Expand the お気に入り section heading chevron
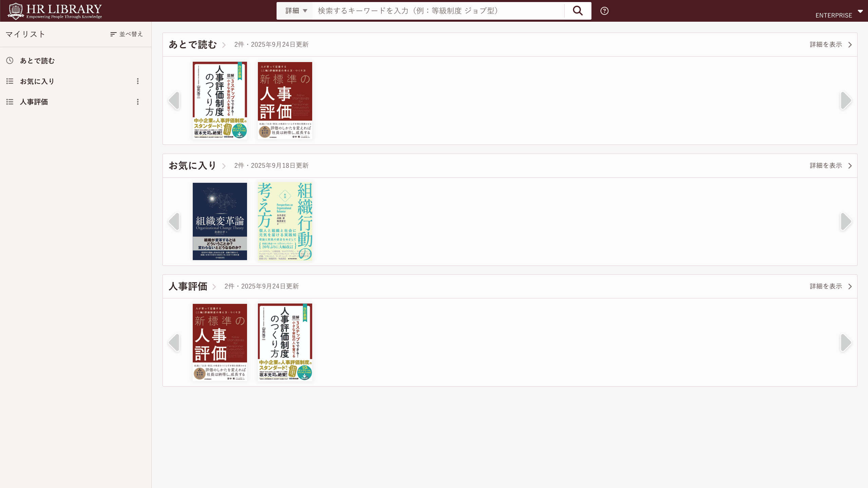Screen dimensions: 868x488 coord(224,166)
